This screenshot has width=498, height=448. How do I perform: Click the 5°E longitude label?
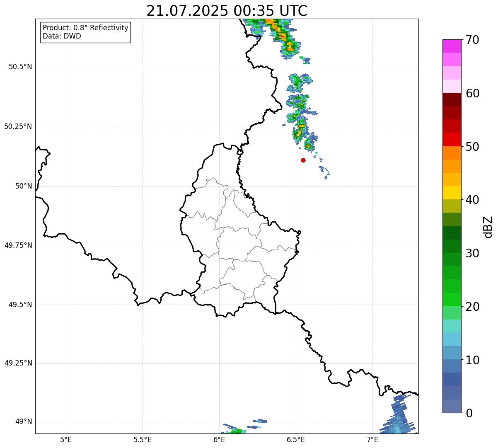pos(66,440)
